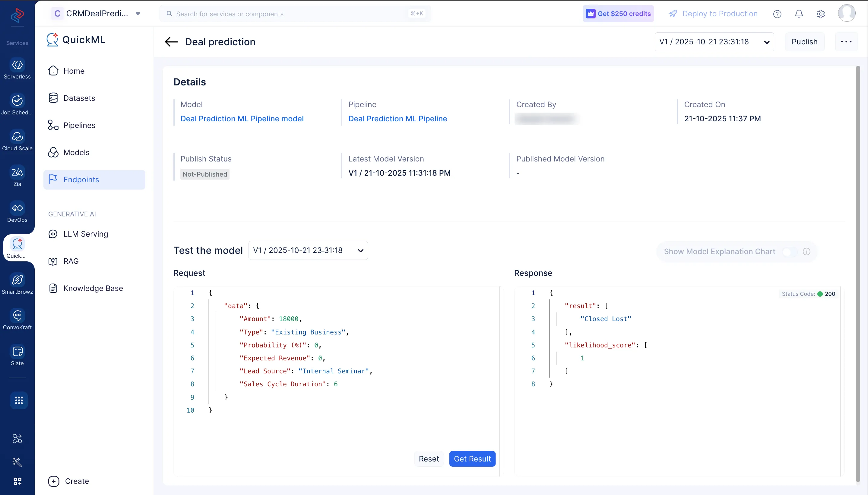Viewport: 868px width, 495px height.
Task: Go to Pipelines in the sidebar
Action: pyautogui.click(x=79, y=126)
